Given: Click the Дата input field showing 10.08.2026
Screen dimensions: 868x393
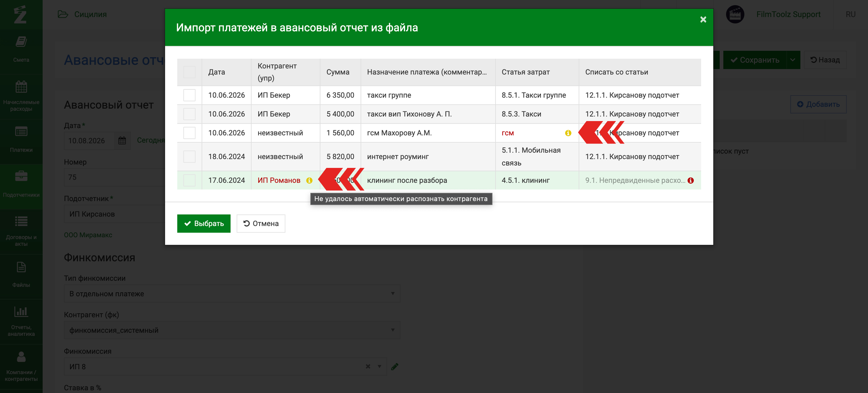Looking at the screenshot, I should pyautogui.click(x=89, y=141).
